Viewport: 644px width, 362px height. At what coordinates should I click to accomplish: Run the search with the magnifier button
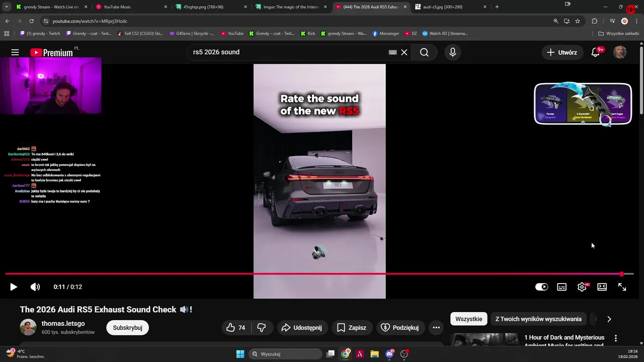point(424,52)
